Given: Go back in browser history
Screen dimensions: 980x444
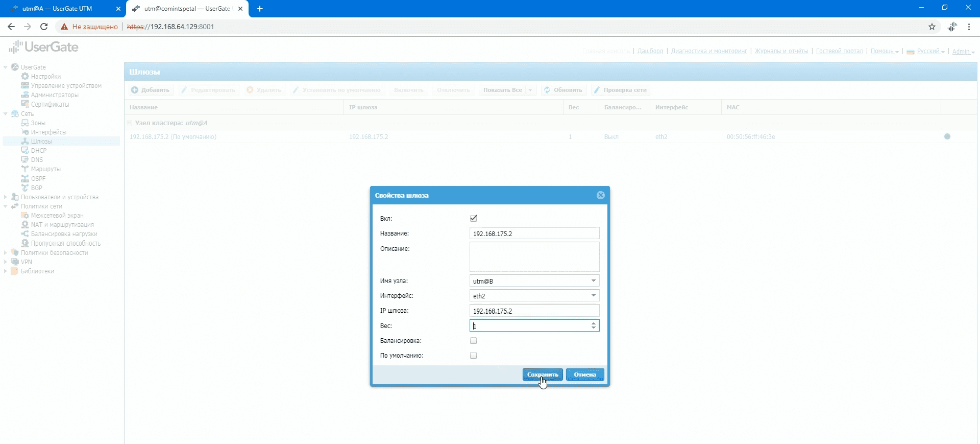Looking at the screenshot, I should 11,27.
